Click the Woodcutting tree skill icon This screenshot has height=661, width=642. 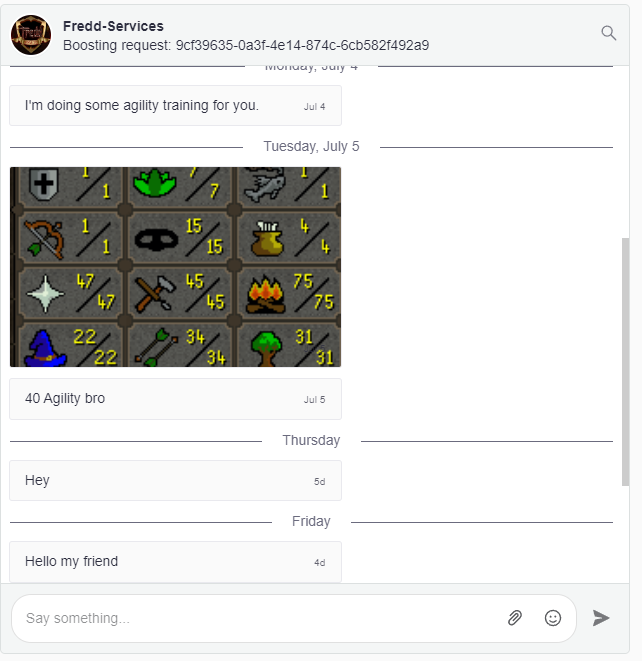(x=266, y=348)
